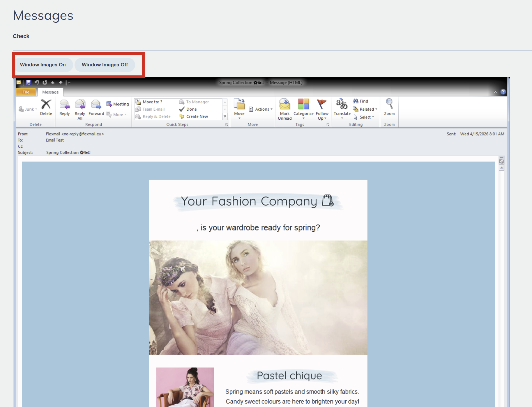The width and height of the screenshot is (532, 407).
Task: Click the scroll up arrow of the message body
Action: click(501, 168)
